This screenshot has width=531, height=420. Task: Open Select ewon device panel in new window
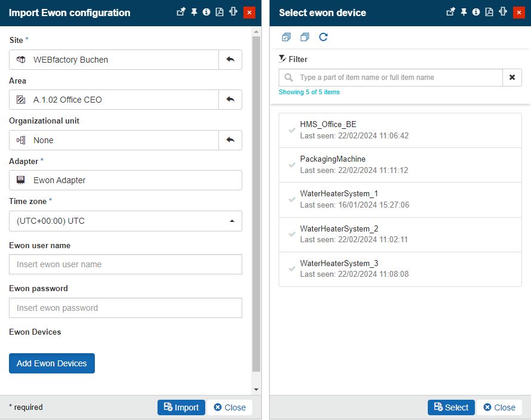[x=451, y=13]
